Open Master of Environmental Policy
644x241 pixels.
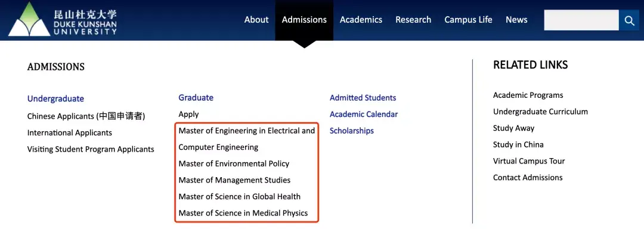click(x=234, y=163)
